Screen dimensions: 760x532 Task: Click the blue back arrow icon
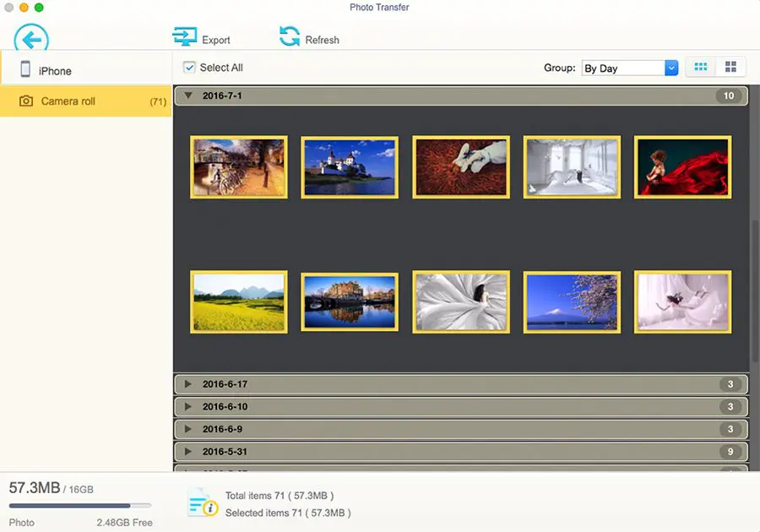[x=31, y=39]
